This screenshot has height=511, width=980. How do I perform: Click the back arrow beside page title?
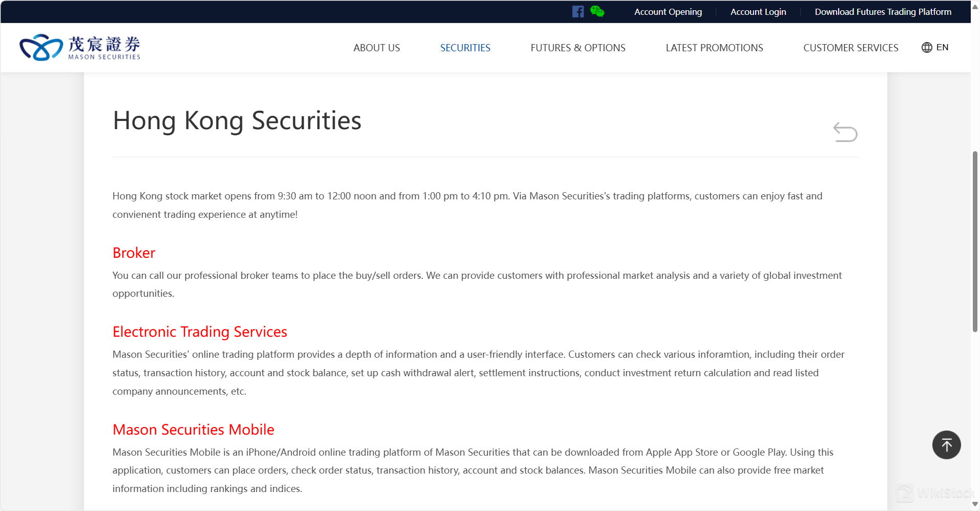pyautogui.click(x=845, y=132)
